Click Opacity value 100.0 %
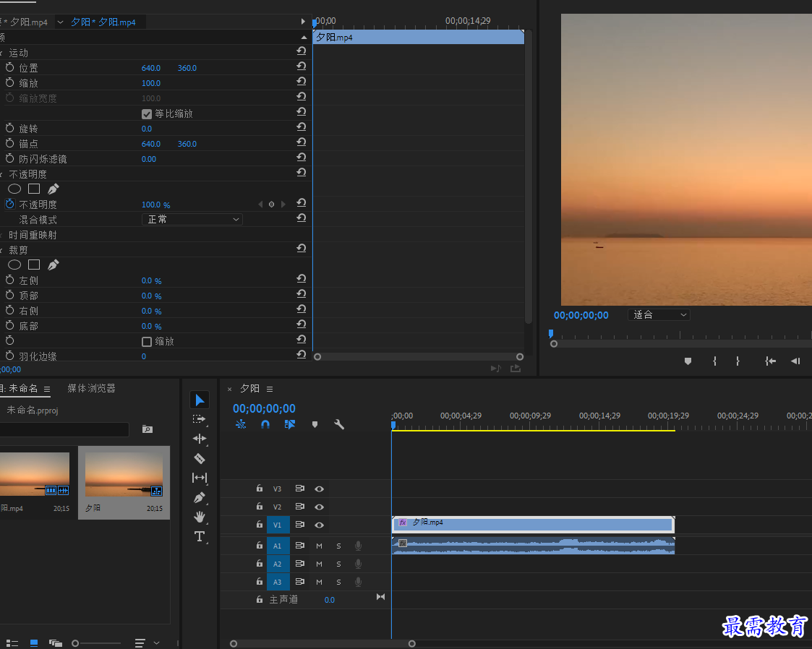812x649 pixels. (156, 205)
